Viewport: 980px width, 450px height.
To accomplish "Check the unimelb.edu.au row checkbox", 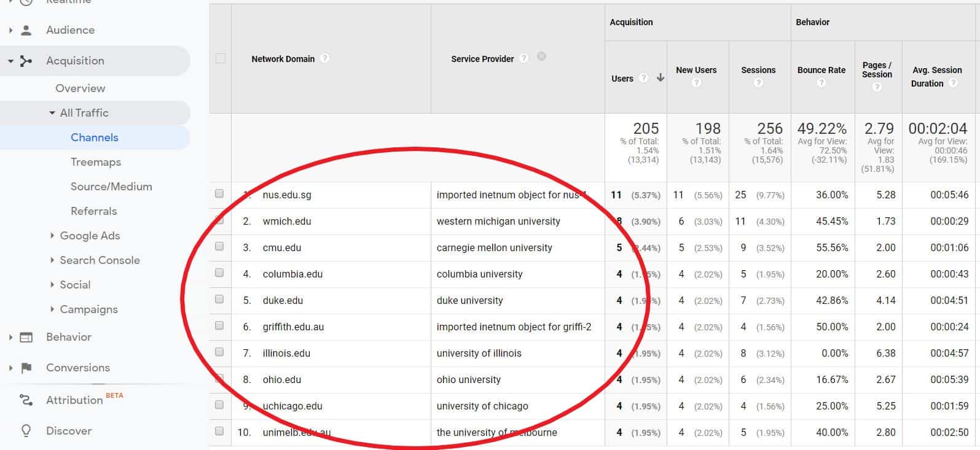I will coord(219,431).
